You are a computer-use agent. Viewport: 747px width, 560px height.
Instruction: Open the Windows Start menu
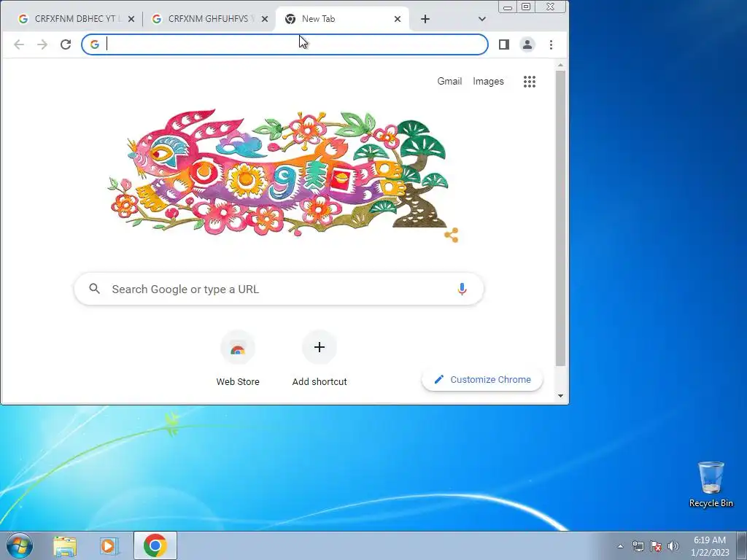click(x=20, y=545)
